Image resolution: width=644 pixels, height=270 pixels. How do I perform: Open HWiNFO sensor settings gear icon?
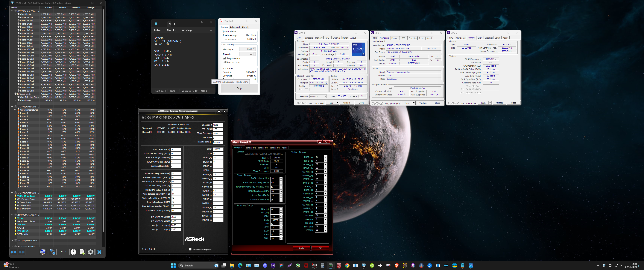pos(90,252)
